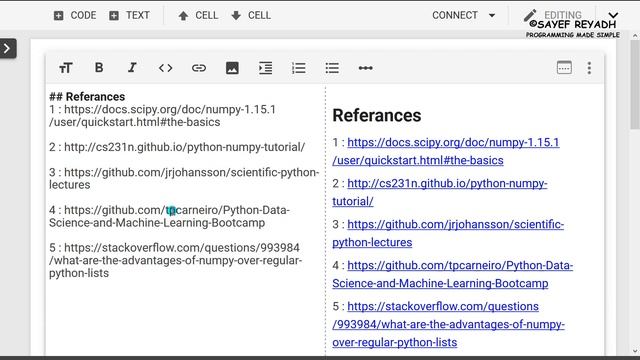Image resolution: width=640 pixels, height=360 pixels.
Task: Move cell up with up-arrow CELL button
Action: pyautogui.click(x=198, y=16)
